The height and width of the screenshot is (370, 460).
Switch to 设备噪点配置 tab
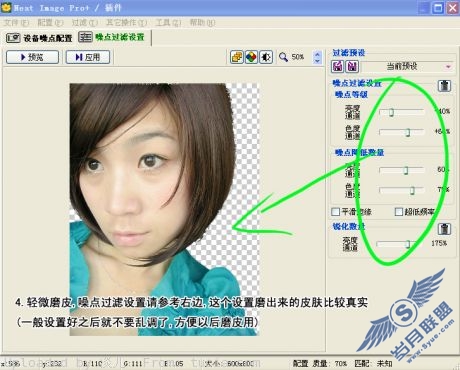point(39,38)
